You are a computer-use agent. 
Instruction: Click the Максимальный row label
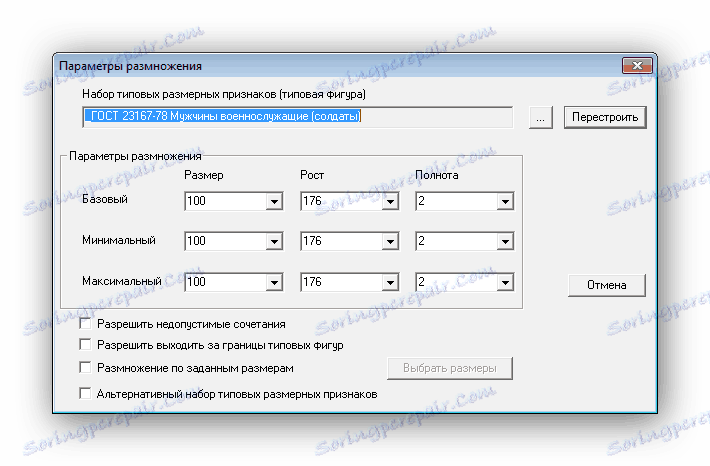(121, 281)
